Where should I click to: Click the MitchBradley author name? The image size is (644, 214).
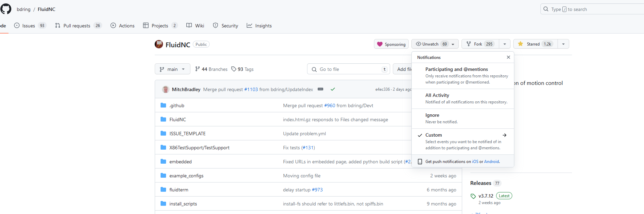tap(186, 89)
